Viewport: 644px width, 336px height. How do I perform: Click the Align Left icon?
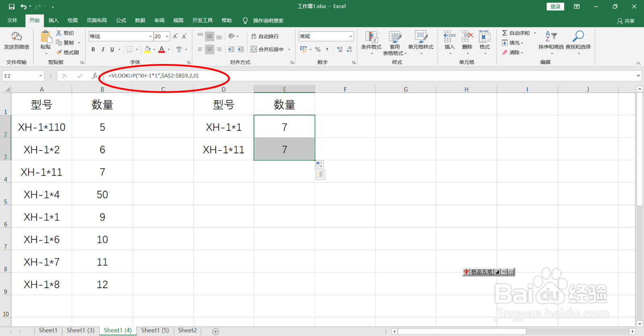coord(200,49)
